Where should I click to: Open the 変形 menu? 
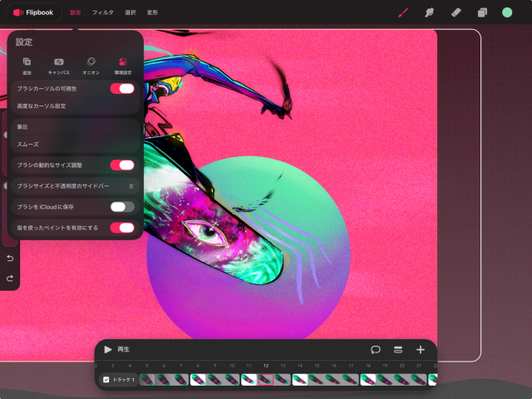click(152, 12)
